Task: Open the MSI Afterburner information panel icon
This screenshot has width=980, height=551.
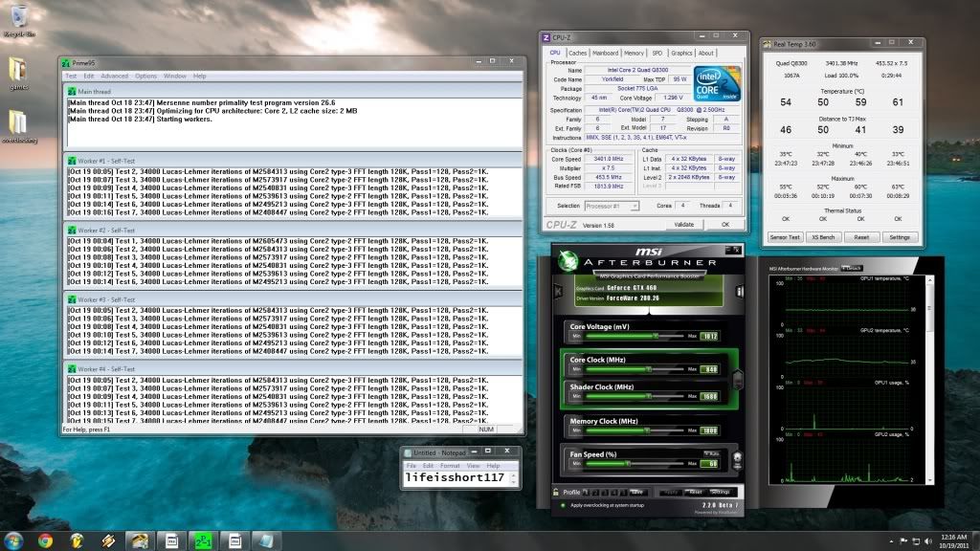Action: (x=740, y=291)
